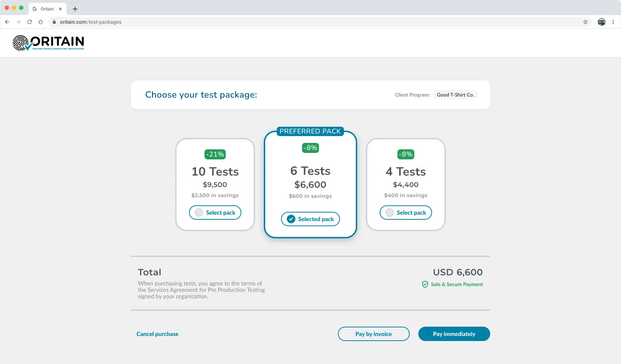Image resolution: width=621 pixels, height=364 pixels.
Task: Select the 10 Tests pack radio button
Action: pyautogui.click(x=199, y=213)
